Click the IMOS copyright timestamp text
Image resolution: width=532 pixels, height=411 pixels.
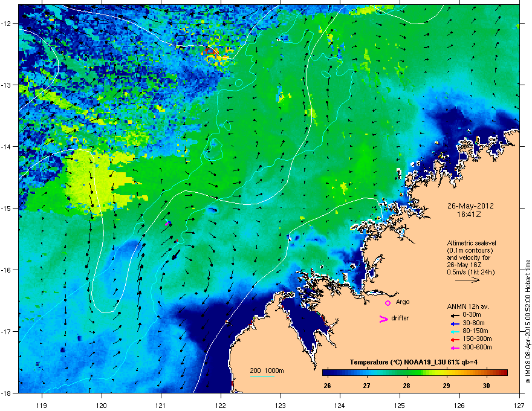tap(528, 322)
